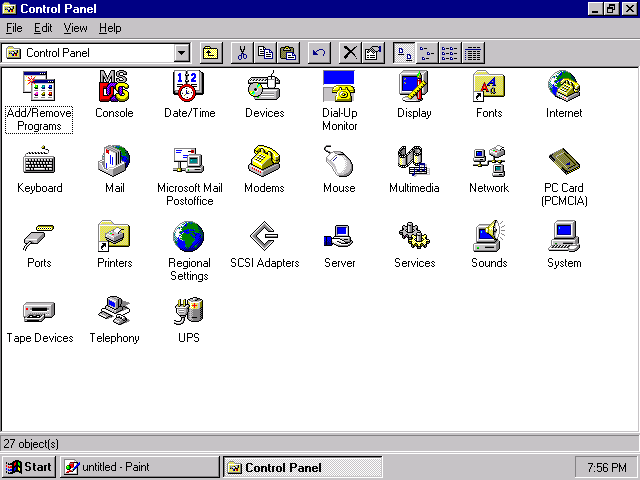The height and width of the screenshot is (480, 640).
Task: Select the UPS battery icon
Action: tap(189, 311)
